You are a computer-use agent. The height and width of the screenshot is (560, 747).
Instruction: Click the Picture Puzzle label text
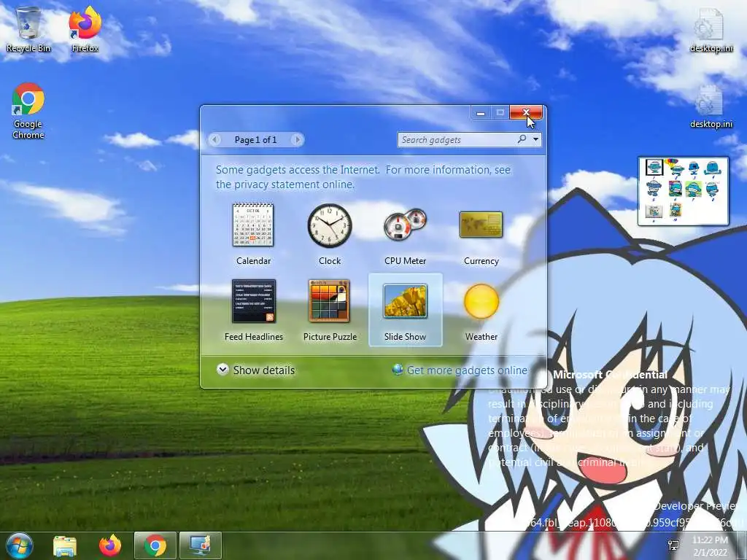click(330, 337)
